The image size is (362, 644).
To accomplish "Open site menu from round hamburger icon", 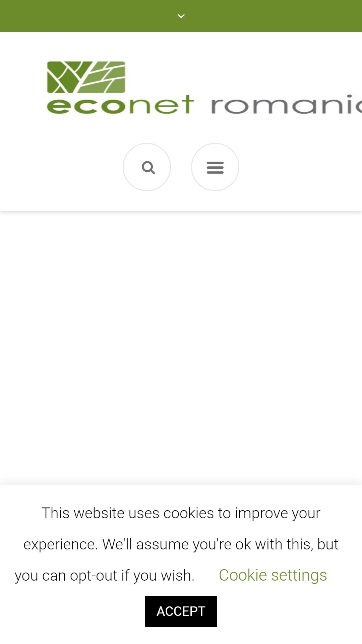I will (x=215, y=167).
